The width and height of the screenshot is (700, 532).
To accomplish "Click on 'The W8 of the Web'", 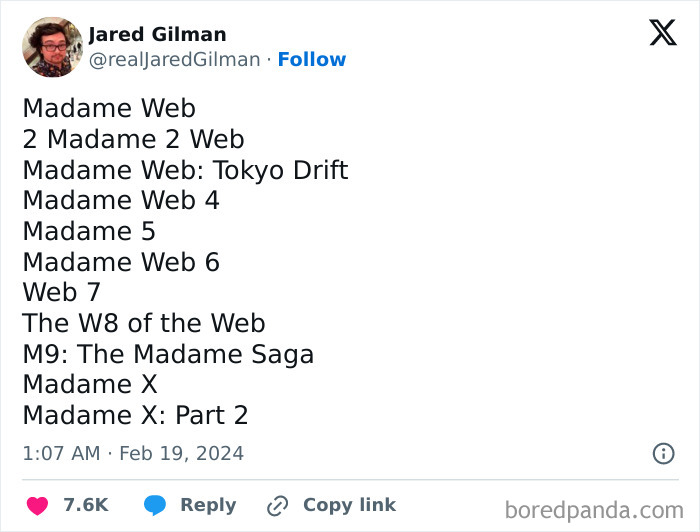I will [144, 323].
